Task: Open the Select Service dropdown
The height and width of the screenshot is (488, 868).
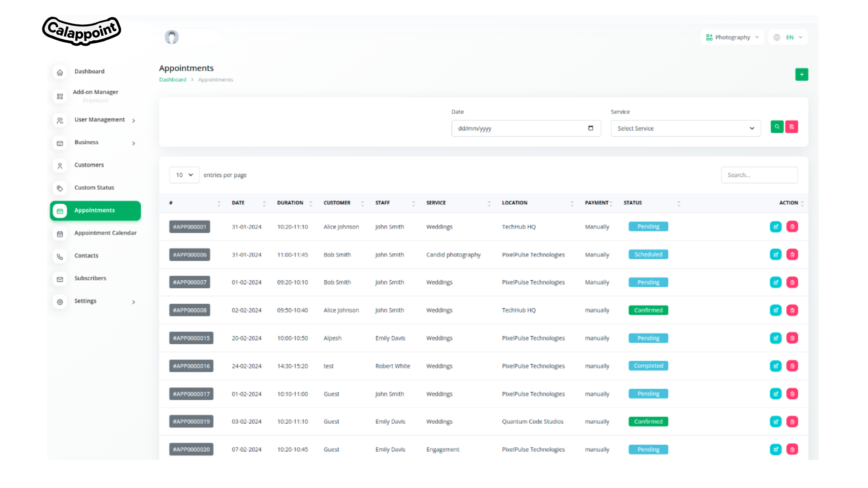Action: 686,128
